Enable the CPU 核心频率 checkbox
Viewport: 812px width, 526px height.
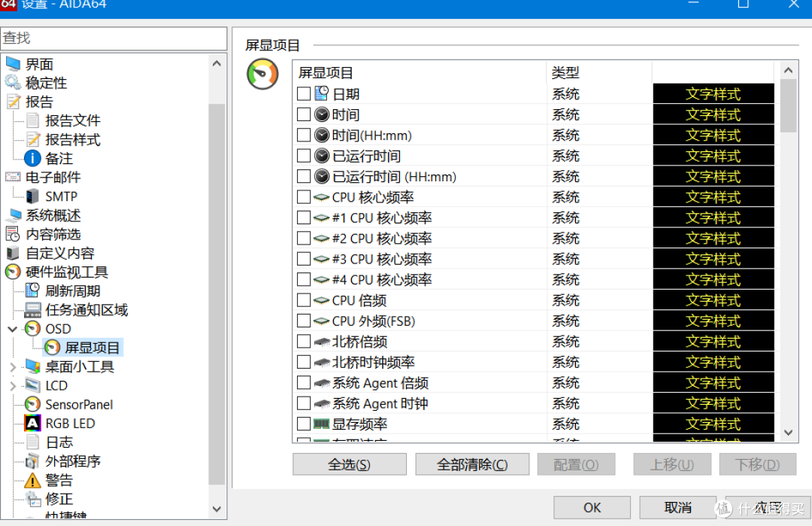point(304,197)
